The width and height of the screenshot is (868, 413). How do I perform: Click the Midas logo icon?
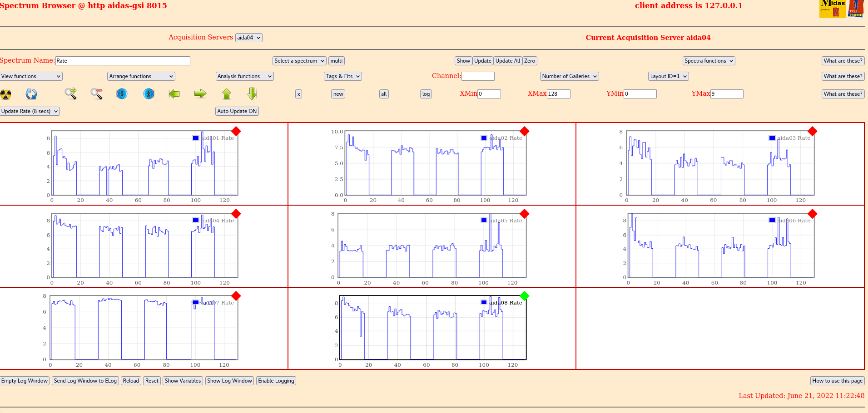pyautogui.click(x=832, y=9)
